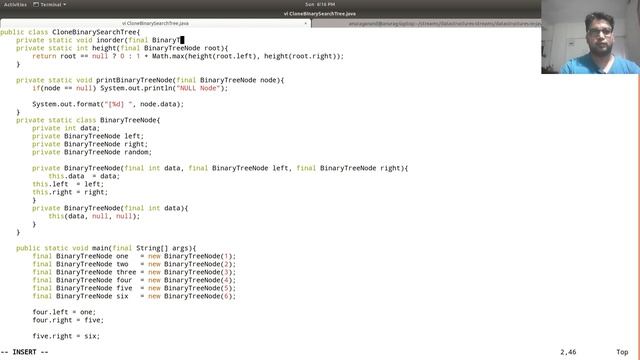Click the 'printBinaryTreeNode' method name
640x360 pixels.
[x=134, y=80]
